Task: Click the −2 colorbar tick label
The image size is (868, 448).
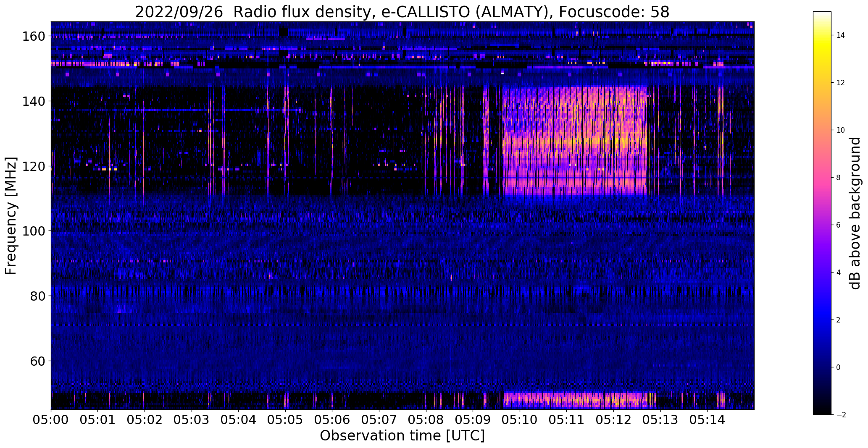Action: (841, 415)
